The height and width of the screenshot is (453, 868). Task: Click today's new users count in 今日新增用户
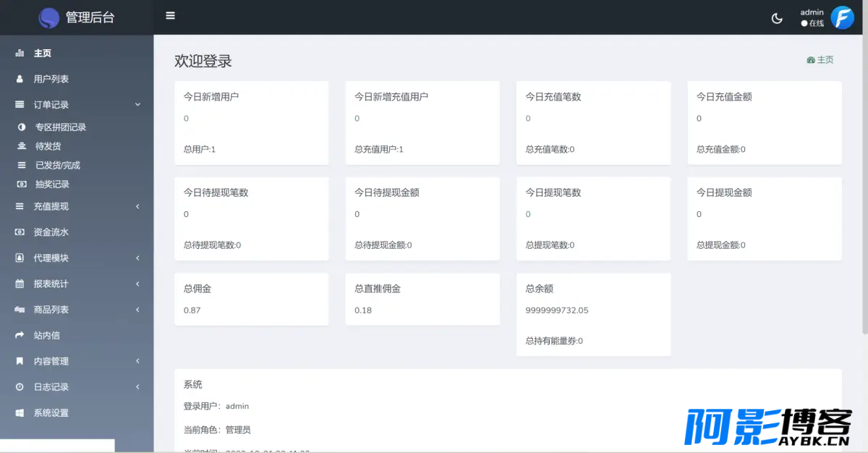click(x=186, y=119)
